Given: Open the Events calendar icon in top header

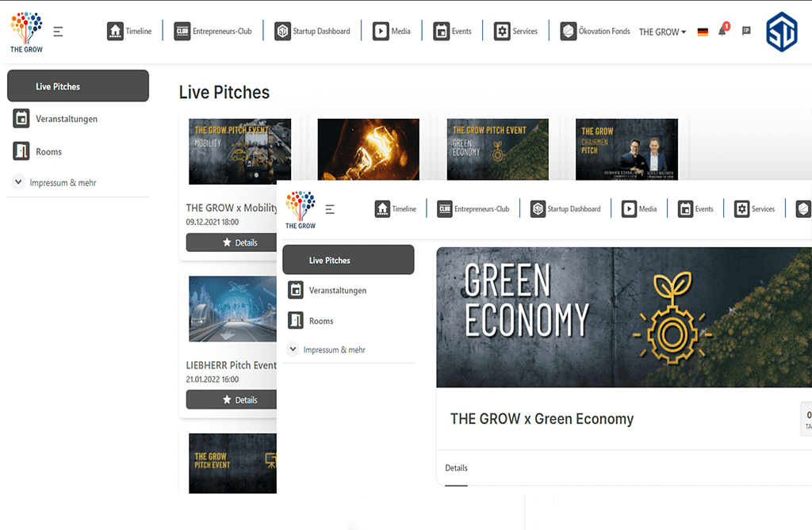Looking at the screenshot, I should (x=441, y=31).
